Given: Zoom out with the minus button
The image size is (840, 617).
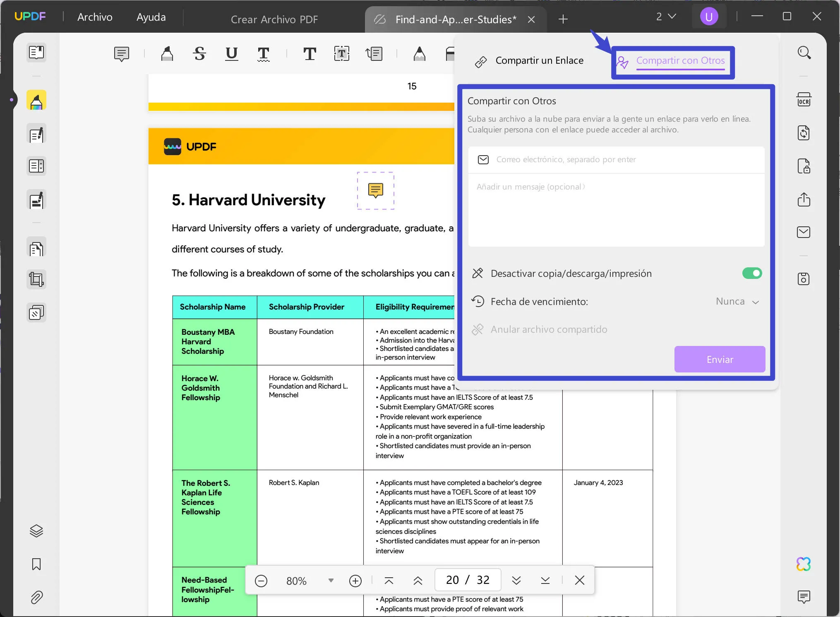Looking at the screenshot, I should pos(261,581).
